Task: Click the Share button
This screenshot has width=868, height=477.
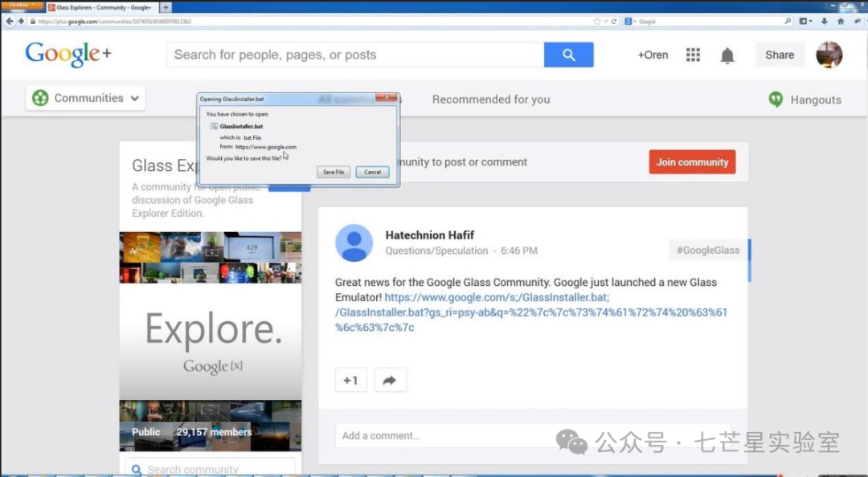Action: pyautogui.click(x=780, y=55)
